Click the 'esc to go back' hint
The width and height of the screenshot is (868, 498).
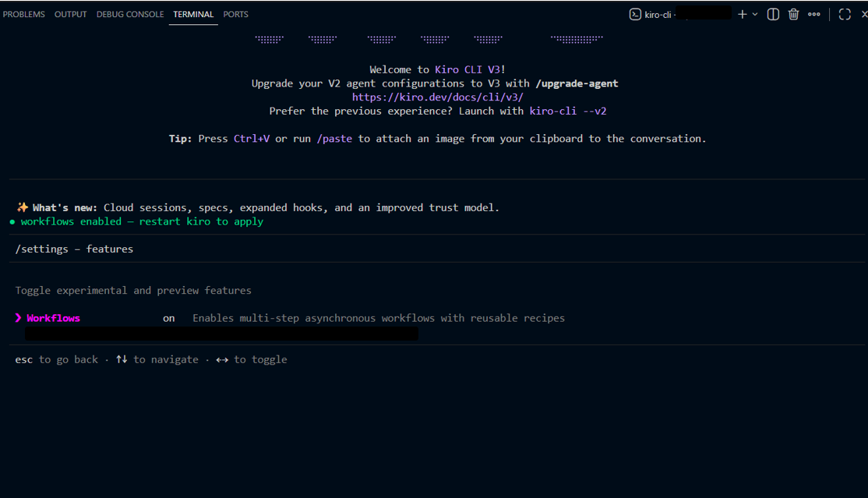(56, 360)
